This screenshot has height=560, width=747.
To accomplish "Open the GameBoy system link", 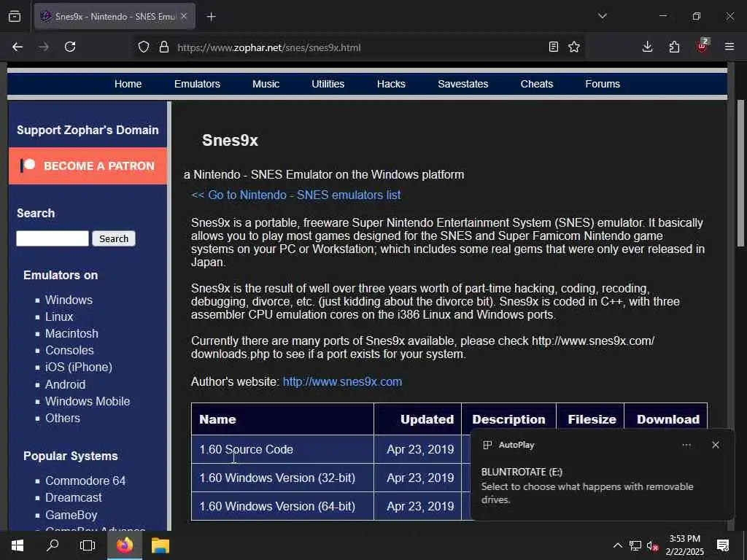I will (x=71, y=515).
